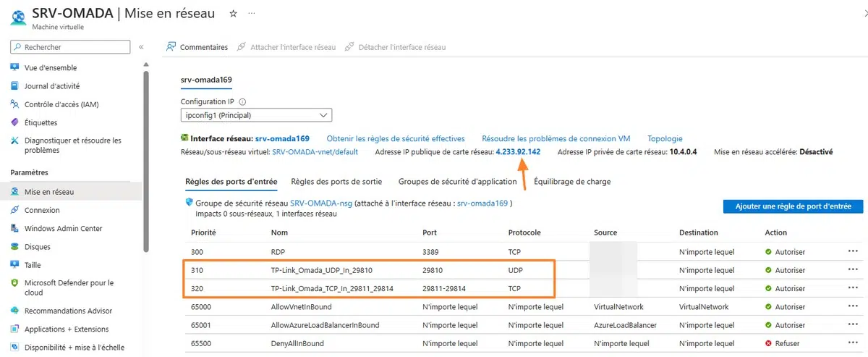Open Microsoft Defender pour le cloud icon
This screenshot has height=357, width=868.
tap(14, 283)
